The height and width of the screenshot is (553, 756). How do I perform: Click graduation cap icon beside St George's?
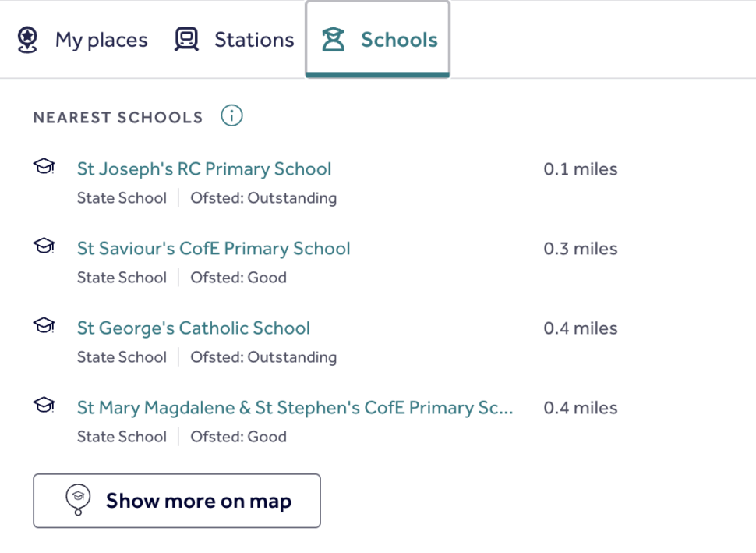[x=44, y=325]
